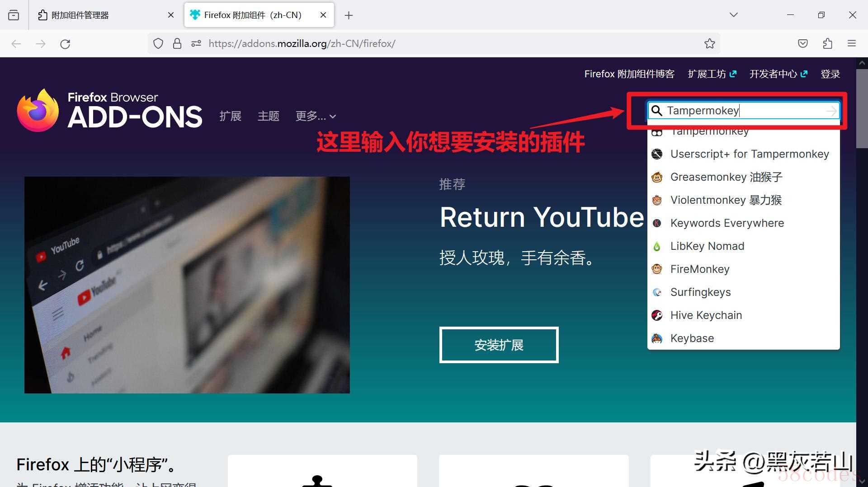
Task: Open 开发者中心 external link
Action: (x=778, y=74)
